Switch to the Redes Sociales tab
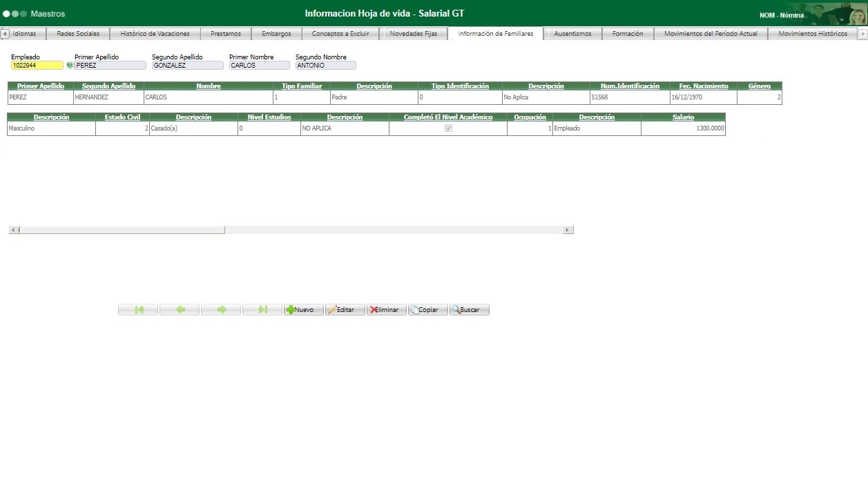The image size is (868, 486). pos(78,33)
